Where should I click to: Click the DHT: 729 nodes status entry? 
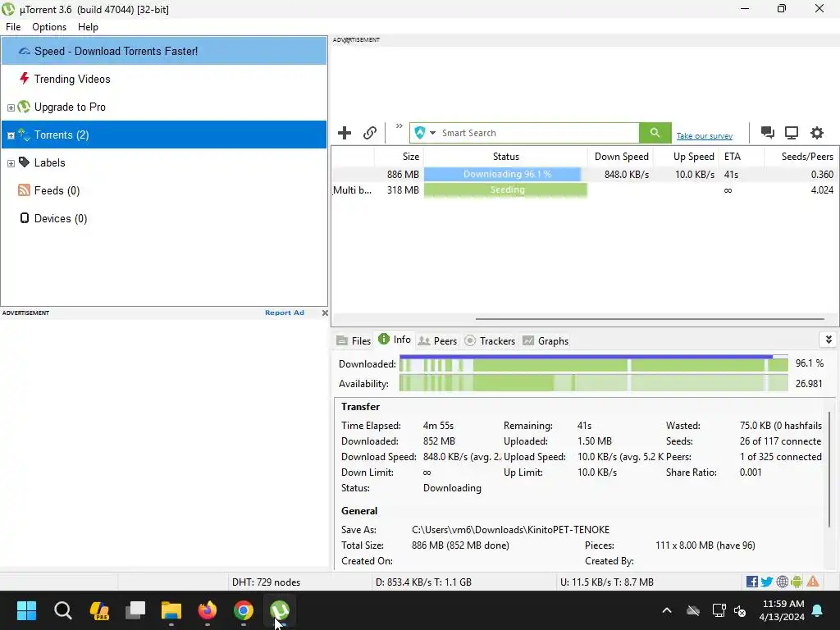coord(266,582)
